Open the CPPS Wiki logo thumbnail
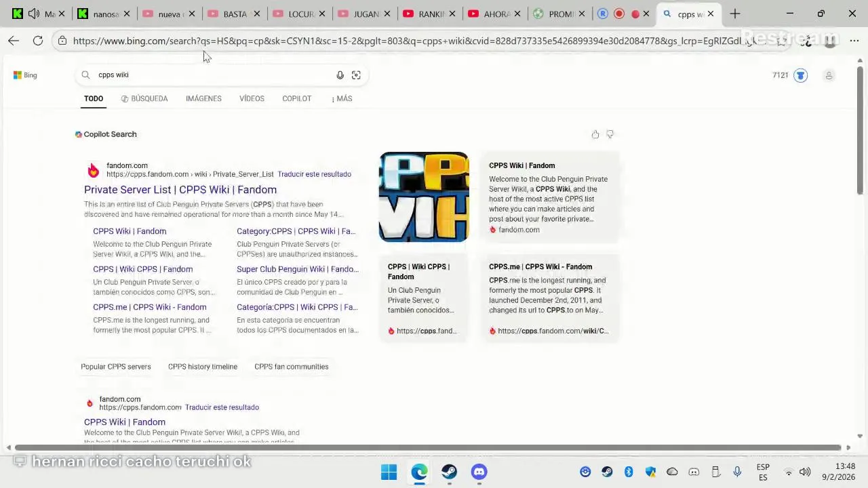Screen dimensions: 868x488 (x=424, y=197)
